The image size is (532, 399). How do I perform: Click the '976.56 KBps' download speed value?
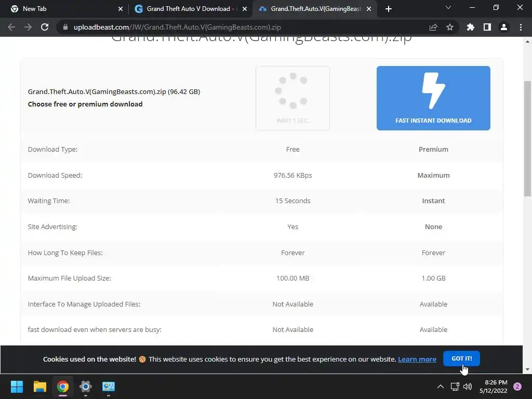tap(293, 176)
